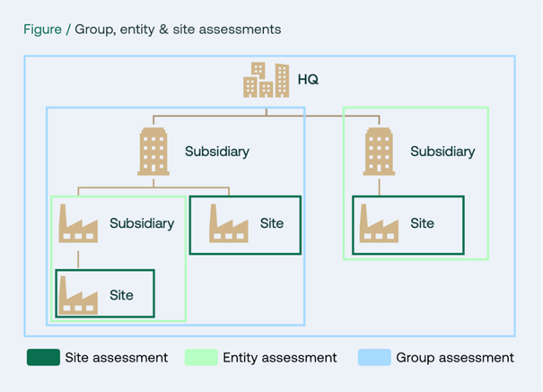Click the factory icon beside the nested Subsidiary label
This screenshot has height=392, width=543.
[78, 223]
